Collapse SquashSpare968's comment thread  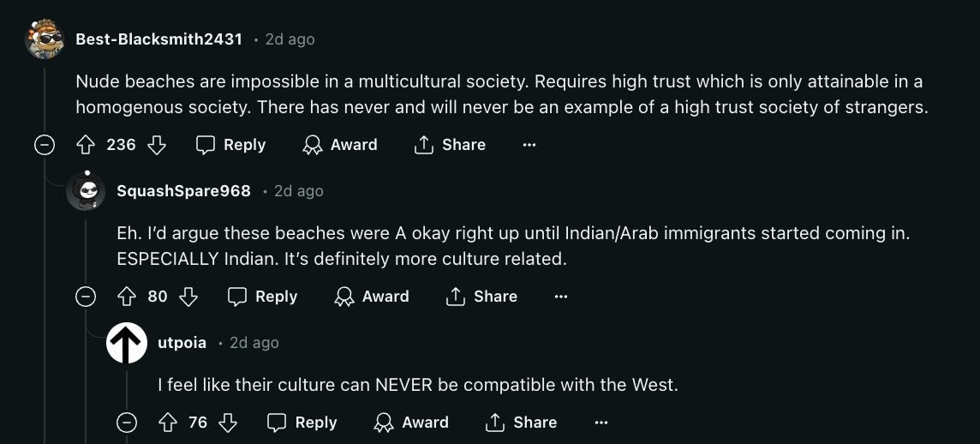pyautogui.click(x=85, y=297)
